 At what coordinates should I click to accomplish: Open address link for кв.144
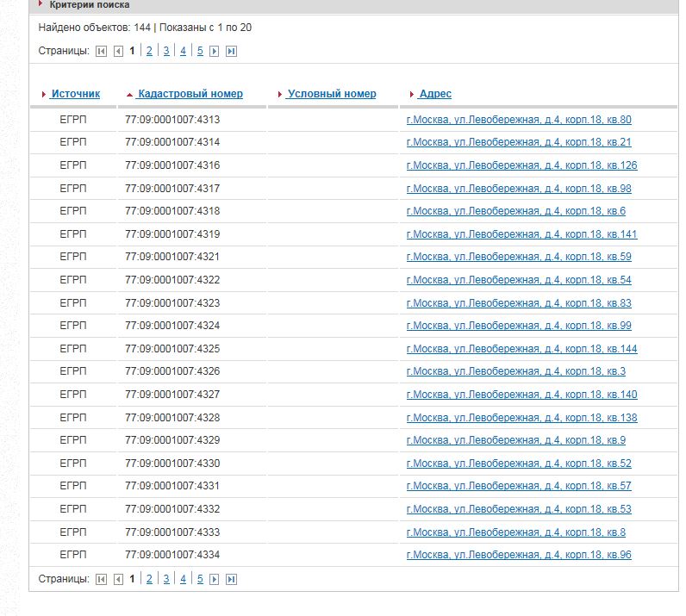521,349
